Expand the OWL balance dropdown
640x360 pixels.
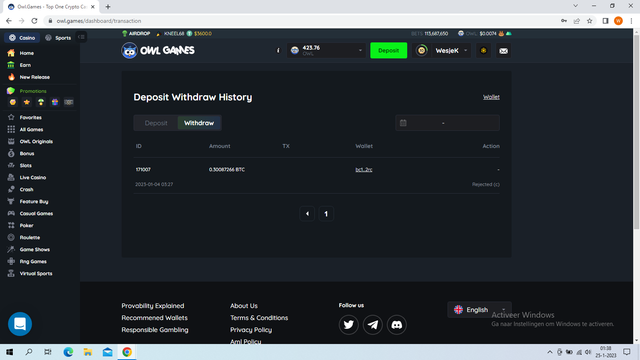326,51
